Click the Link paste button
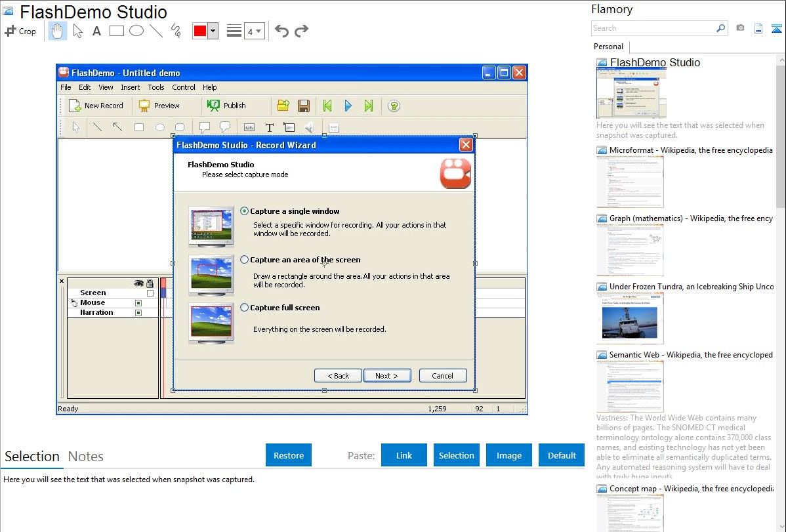This screenshot has width=786, height=532. (x=404, y=455)
